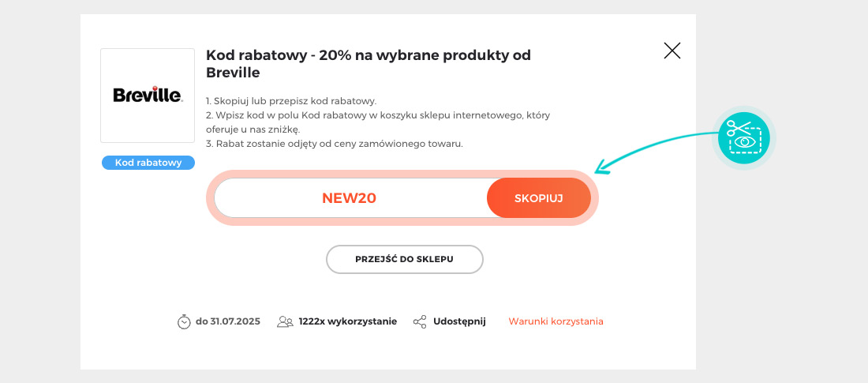The width and height of the screenshot is (868, 383).
Task: Click the teal scissors coupon icon
Action: tap(744, 137)
